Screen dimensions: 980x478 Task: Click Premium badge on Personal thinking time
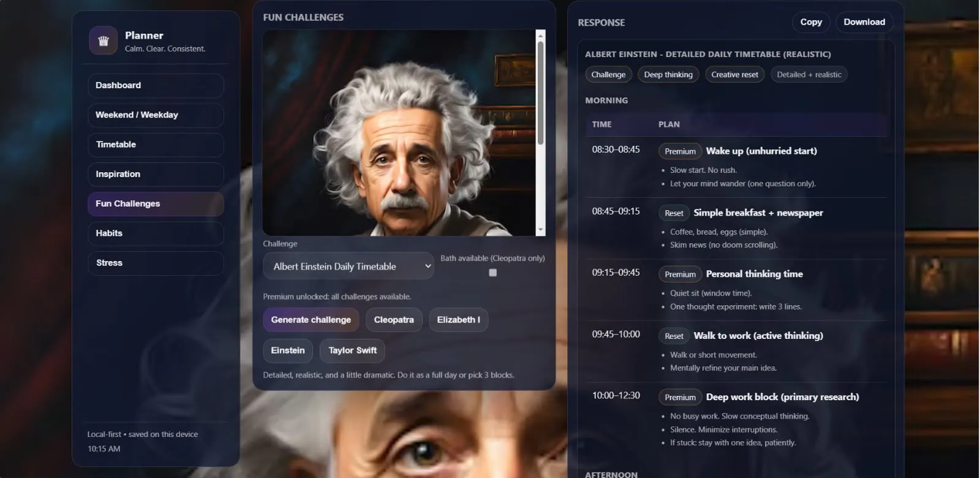(680, 275)
